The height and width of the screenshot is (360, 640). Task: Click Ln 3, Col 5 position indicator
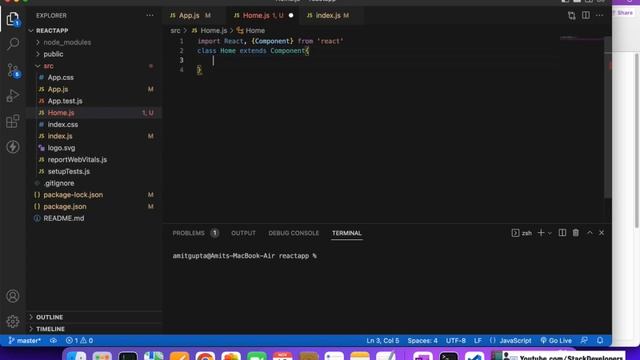click(382, 340)
